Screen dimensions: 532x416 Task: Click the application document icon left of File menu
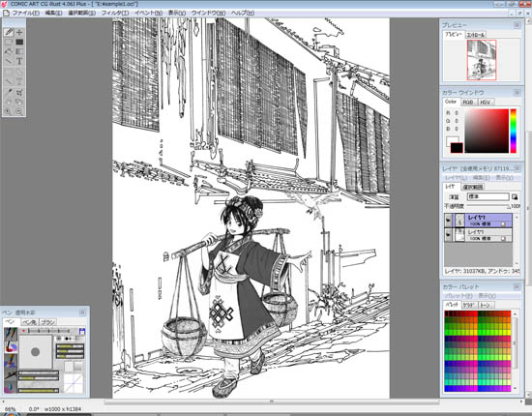point(6,13)
